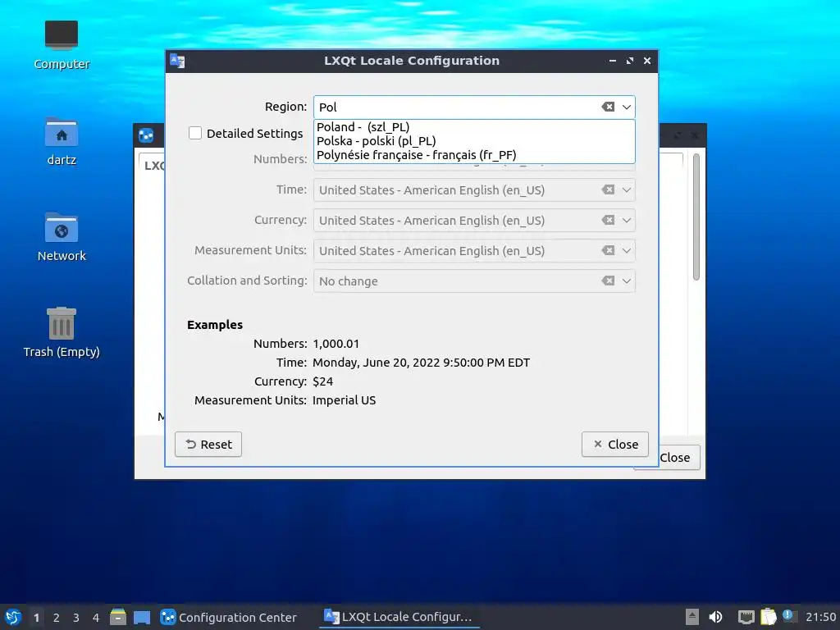Minimize the Locale Configuration window
The width and height of the screenshot is (840, 630).
click(x=612, y=61)
